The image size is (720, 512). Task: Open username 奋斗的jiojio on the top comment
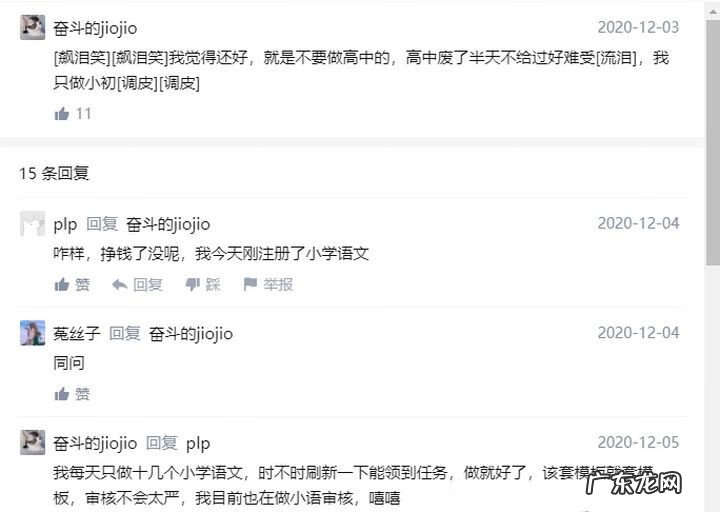coord(95,28)
